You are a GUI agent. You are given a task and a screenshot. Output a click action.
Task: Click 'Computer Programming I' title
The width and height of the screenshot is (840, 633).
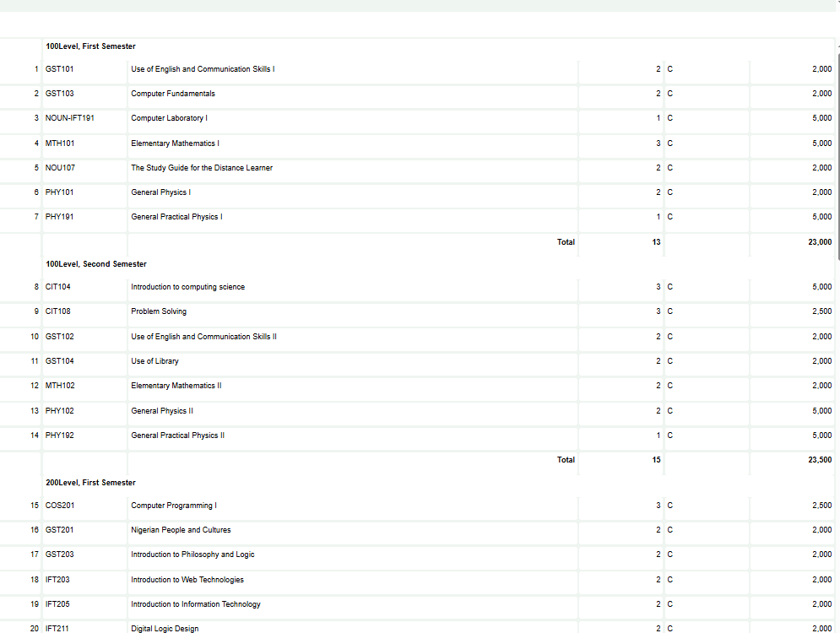[x=174, y=506]
